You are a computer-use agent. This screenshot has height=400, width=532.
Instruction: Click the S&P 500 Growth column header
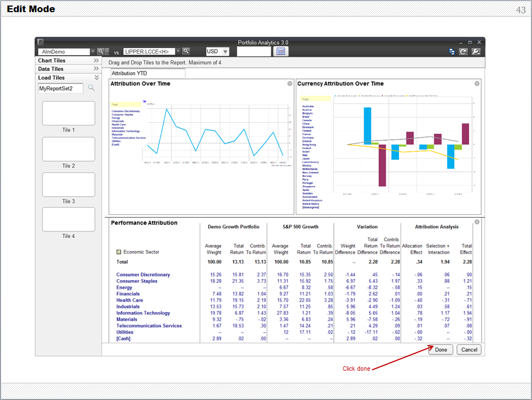tap(300, 227)
